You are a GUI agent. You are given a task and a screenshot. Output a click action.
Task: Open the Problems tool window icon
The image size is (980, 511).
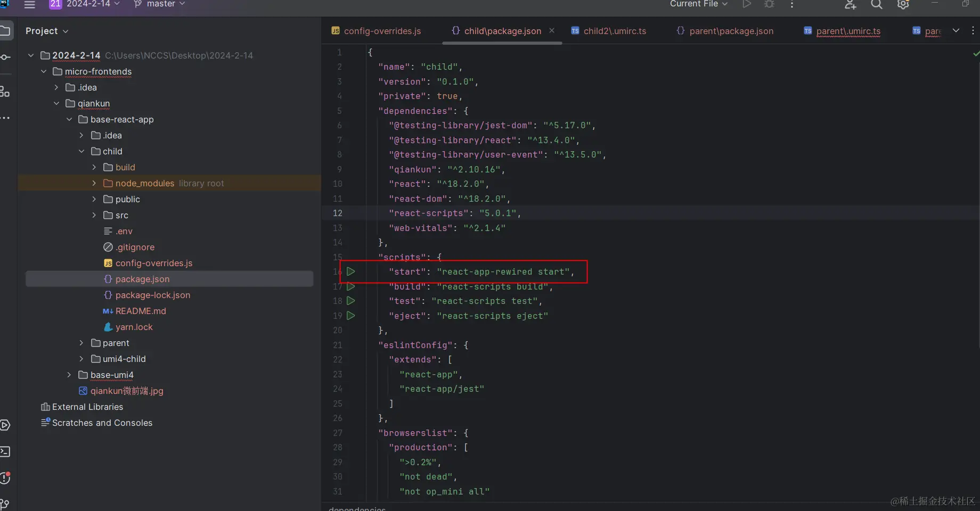click(x=5, y=478)
